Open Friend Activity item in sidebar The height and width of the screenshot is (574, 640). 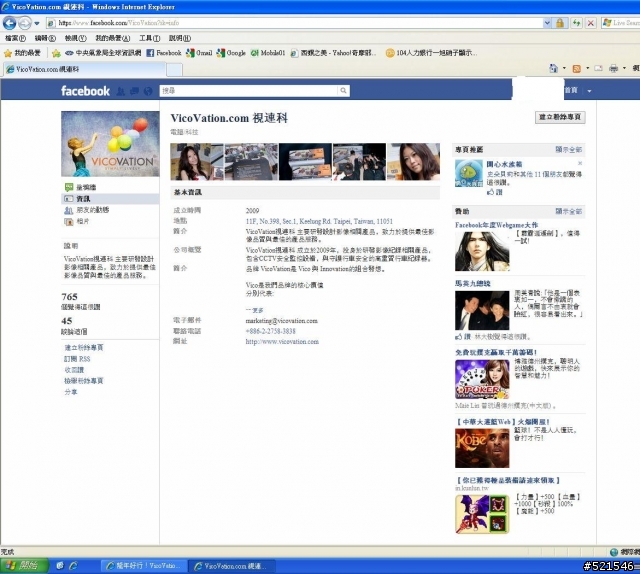(87, 210)
